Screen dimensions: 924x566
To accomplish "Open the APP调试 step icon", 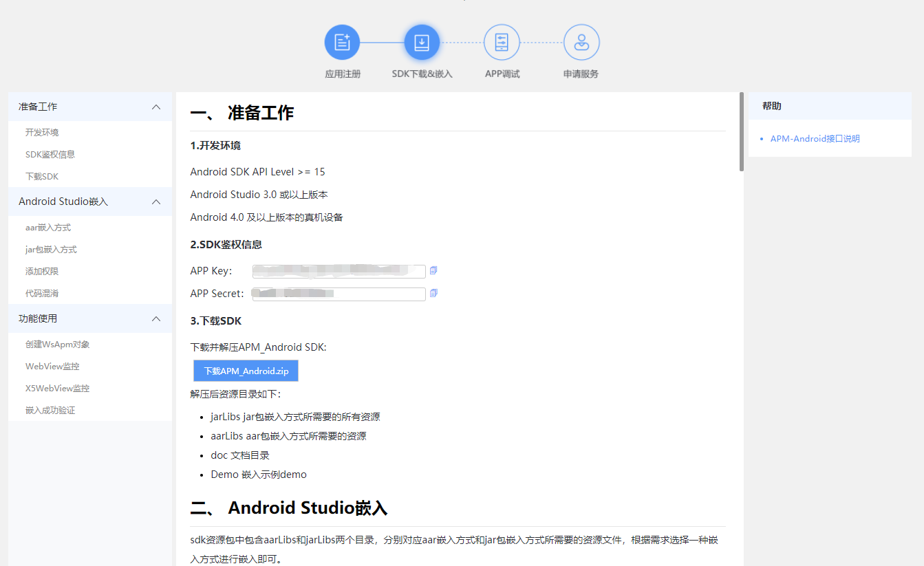I will tap(502, 43).
